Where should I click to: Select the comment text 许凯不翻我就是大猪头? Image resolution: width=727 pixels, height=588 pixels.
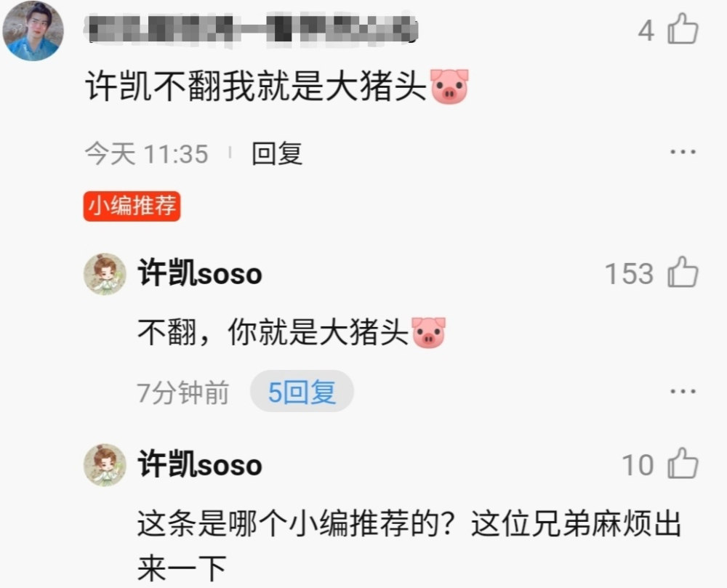(x=256, y=86)
